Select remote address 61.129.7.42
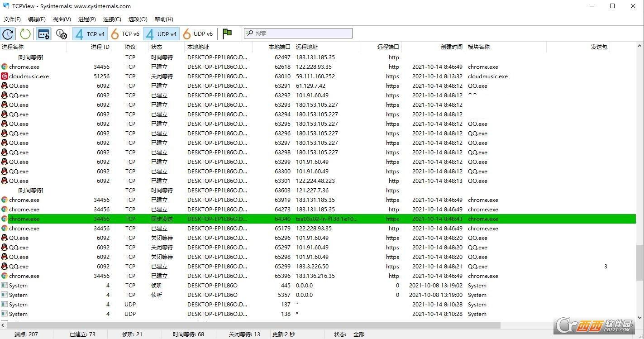 [310, 86]
